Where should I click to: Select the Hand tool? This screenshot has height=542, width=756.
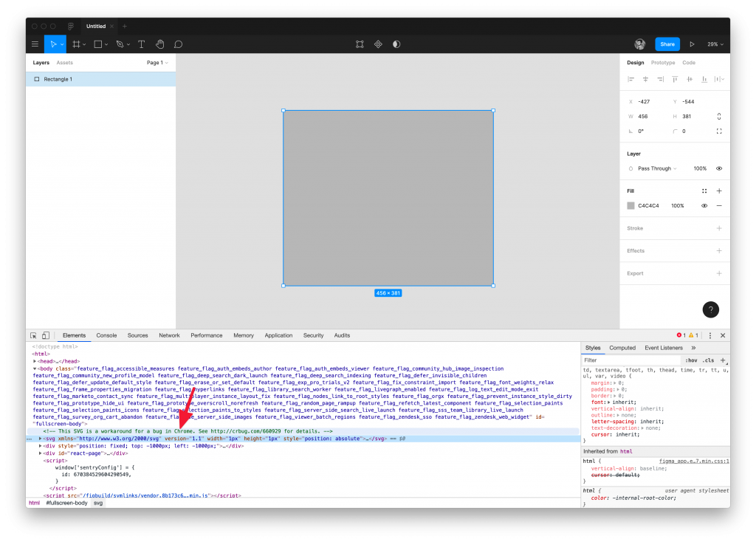click(160, 44)
